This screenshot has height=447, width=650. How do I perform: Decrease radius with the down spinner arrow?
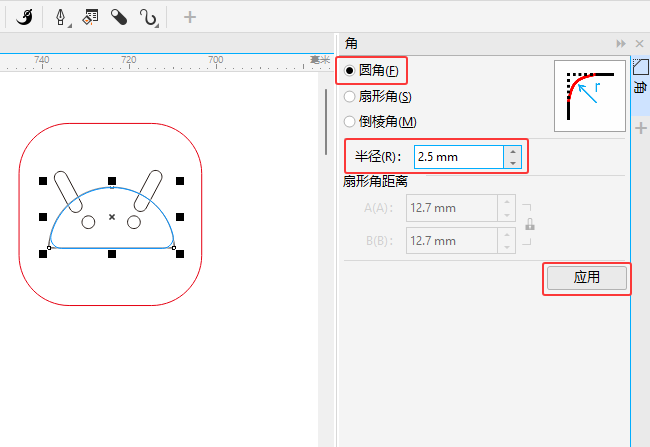click(513, 163)
